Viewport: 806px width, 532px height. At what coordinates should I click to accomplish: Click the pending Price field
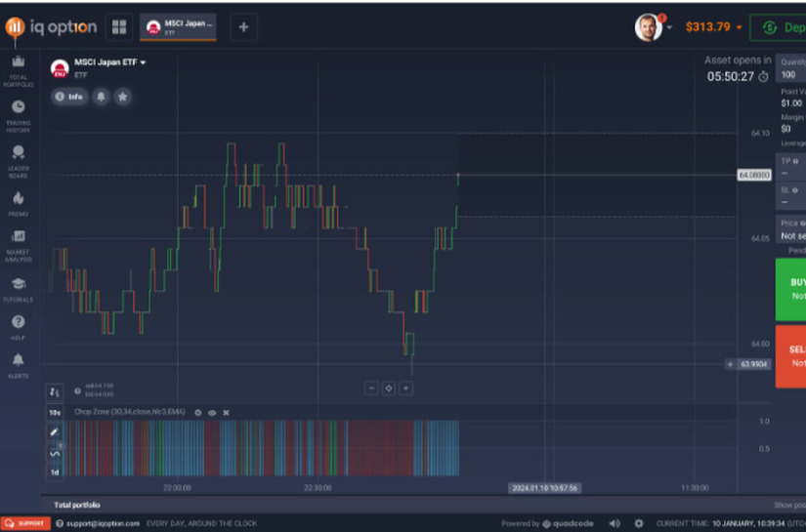(790, 229)
